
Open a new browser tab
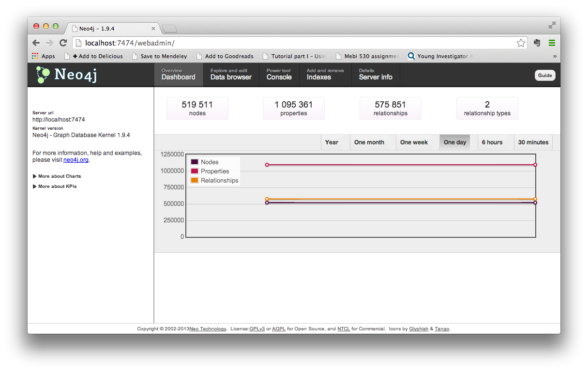click(169, 29)
